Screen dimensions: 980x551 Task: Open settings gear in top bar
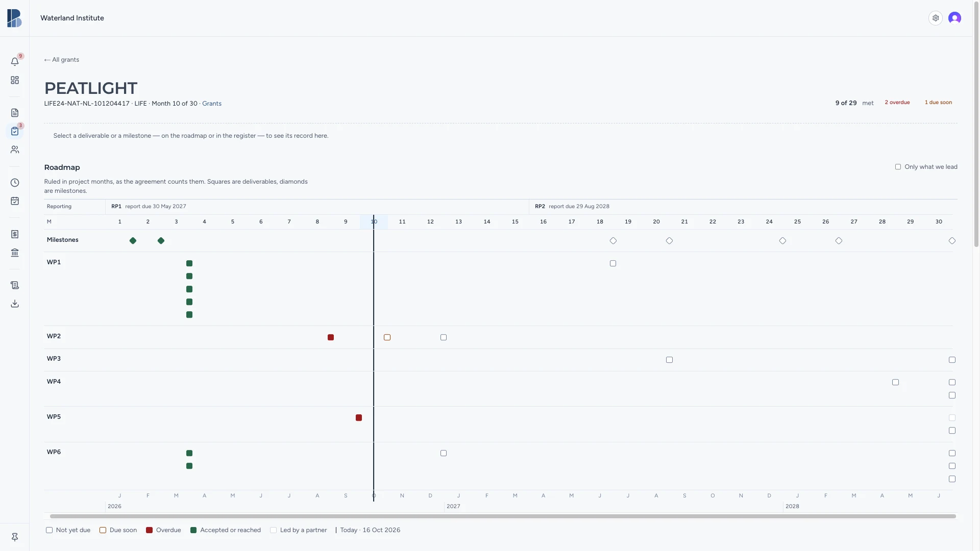pos(936,18)
